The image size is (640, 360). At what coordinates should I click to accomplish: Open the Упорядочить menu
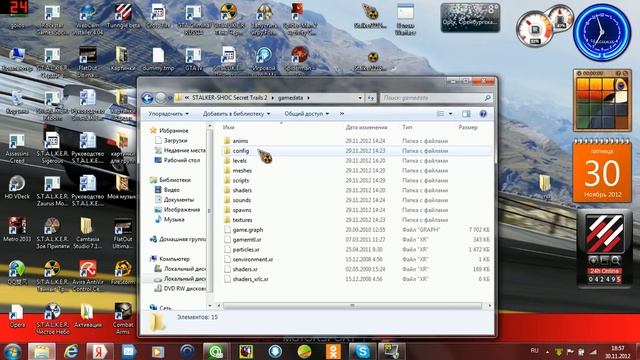168,114
